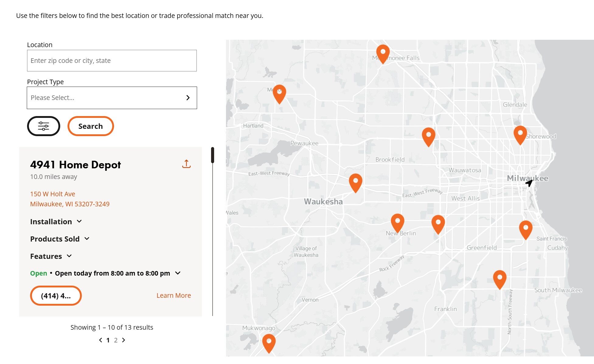Share the 4941 Home Depot listing
The width and height of the screenshot is (594, 364).
point(186,164)
